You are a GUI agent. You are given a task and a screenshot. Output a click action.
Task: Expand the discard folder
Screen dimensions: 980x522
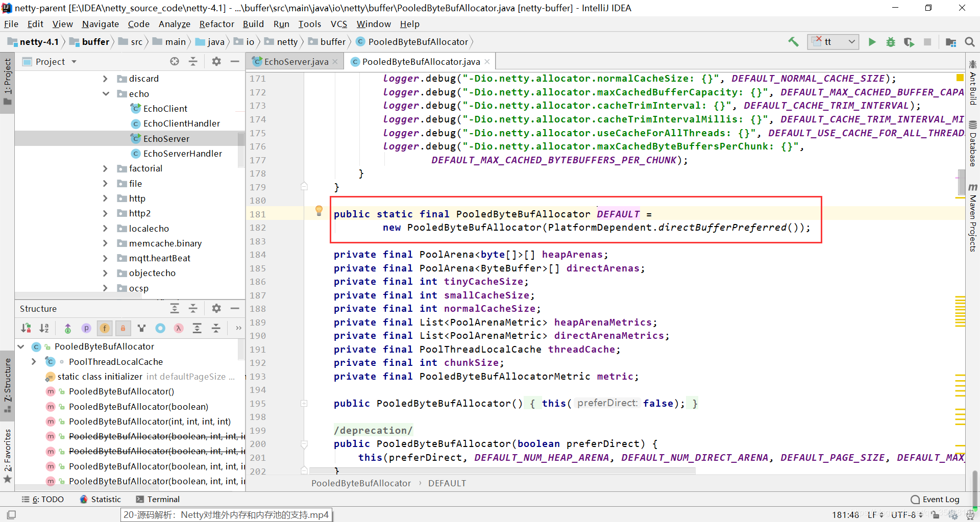coord(105,79)
